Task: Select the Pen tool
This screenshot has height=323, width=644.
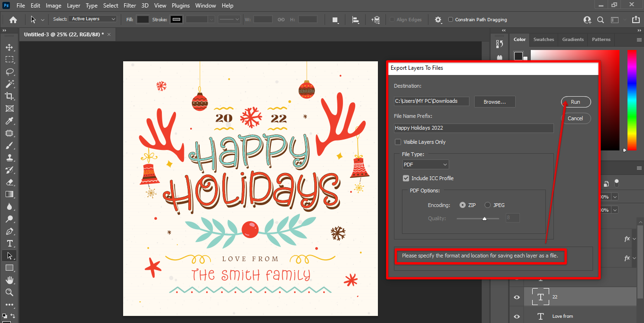Action: [9, 231]
